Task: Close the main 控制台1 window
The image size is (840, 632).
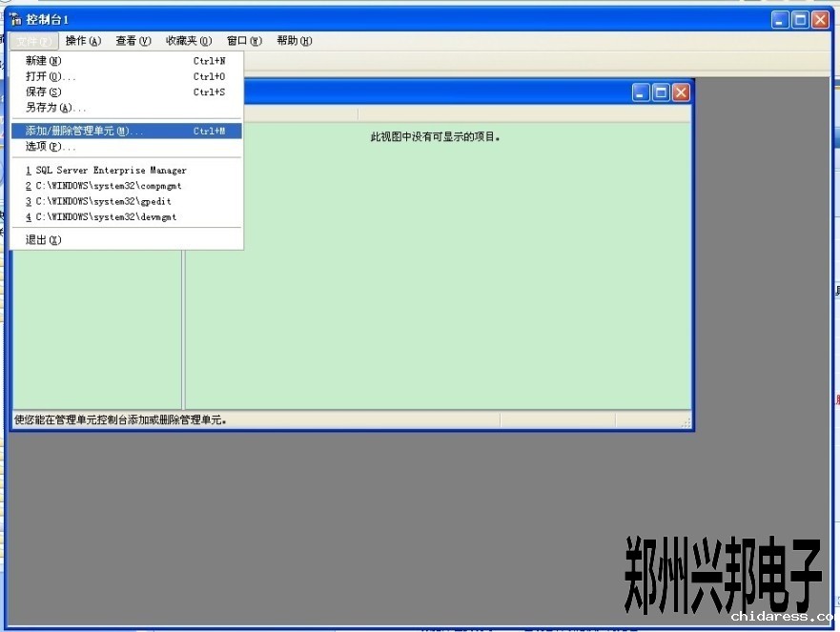Action: [x=820, y=19]
